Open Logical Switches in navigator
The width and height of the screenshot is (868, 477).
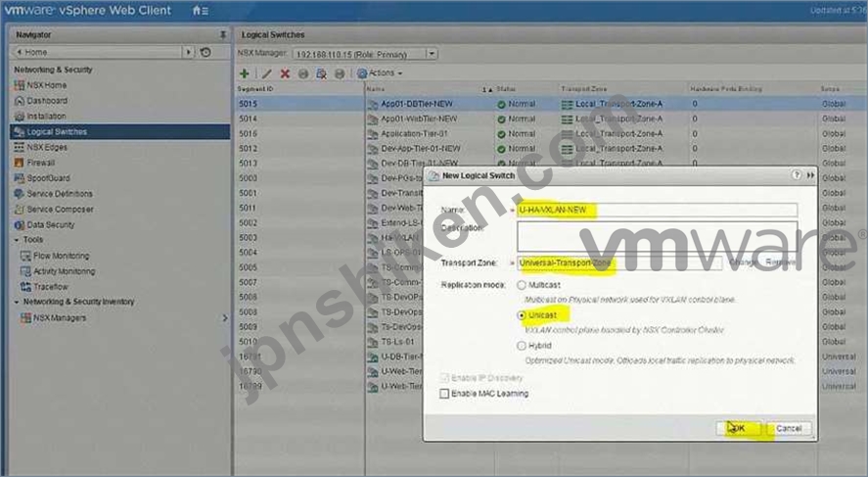119,132
